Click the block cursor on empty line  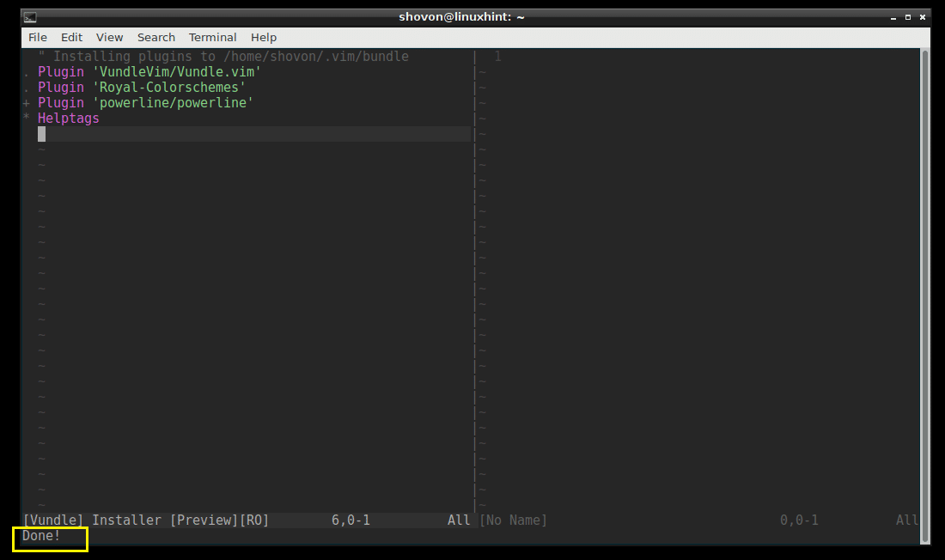pyautogui.click(x=41, y=134)
